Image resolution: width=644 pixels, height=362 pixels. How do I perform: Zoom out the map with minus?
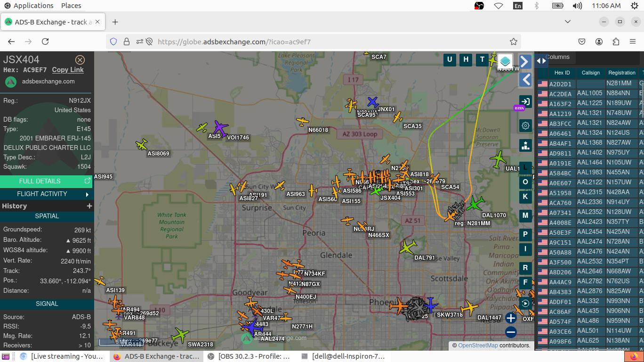pyautogui.click(x=511, y=332)
